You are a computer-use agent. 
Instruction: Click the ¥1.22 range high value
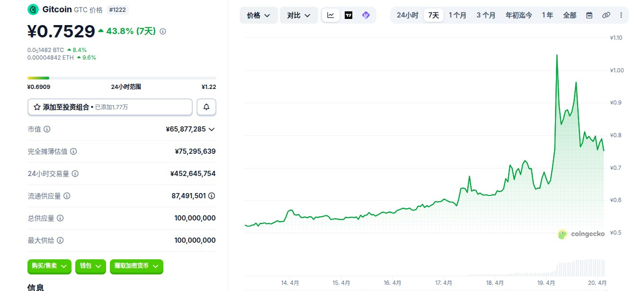[209, 87]
